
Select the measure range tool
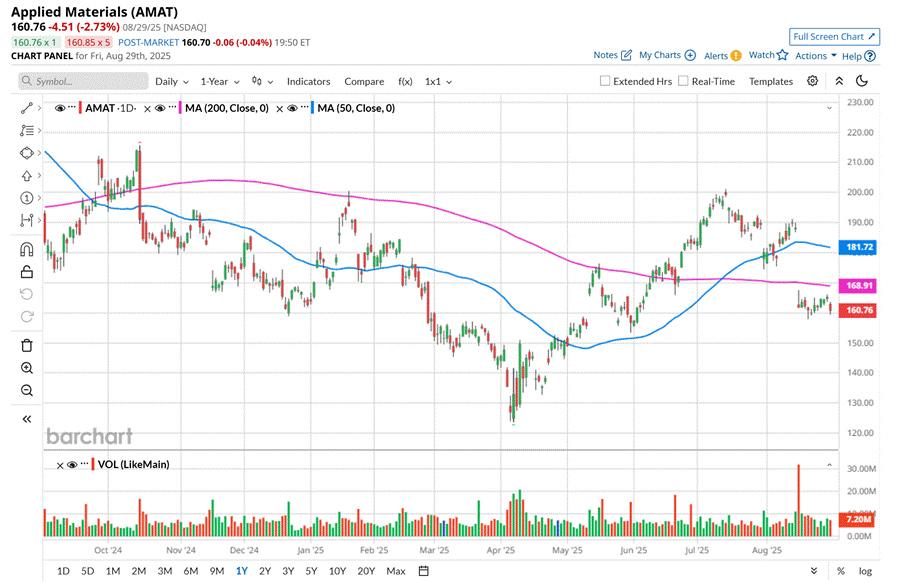coord(26,220)
